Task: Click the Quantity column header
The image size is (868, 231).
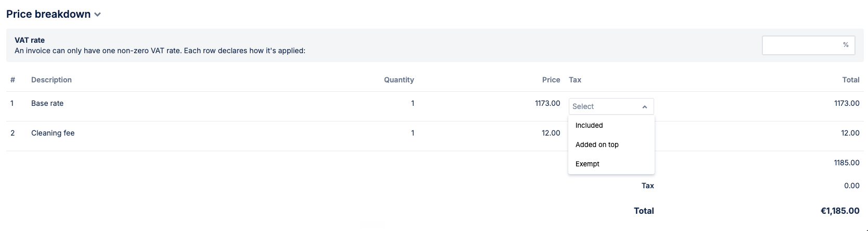Action: point(399,80)
